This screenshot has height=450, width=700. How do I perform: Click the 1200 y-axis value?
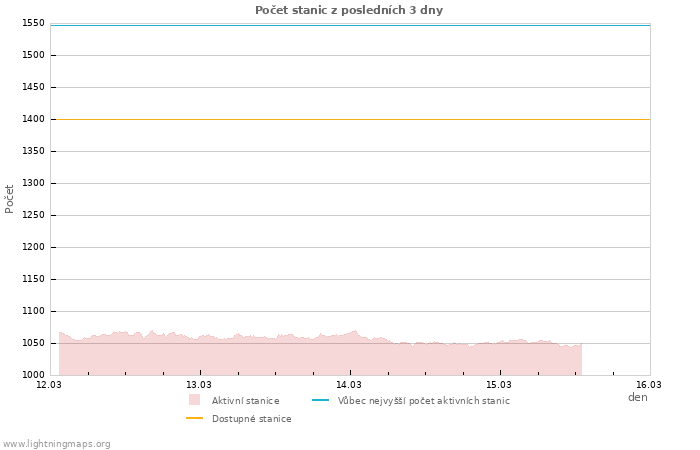point(33,247)
